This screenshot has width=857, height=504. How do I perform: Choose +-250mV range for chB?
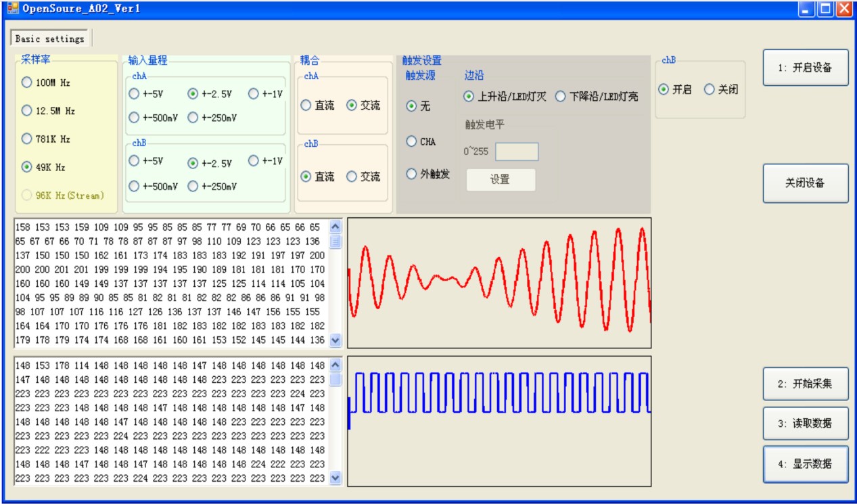[x=212, y=186]
